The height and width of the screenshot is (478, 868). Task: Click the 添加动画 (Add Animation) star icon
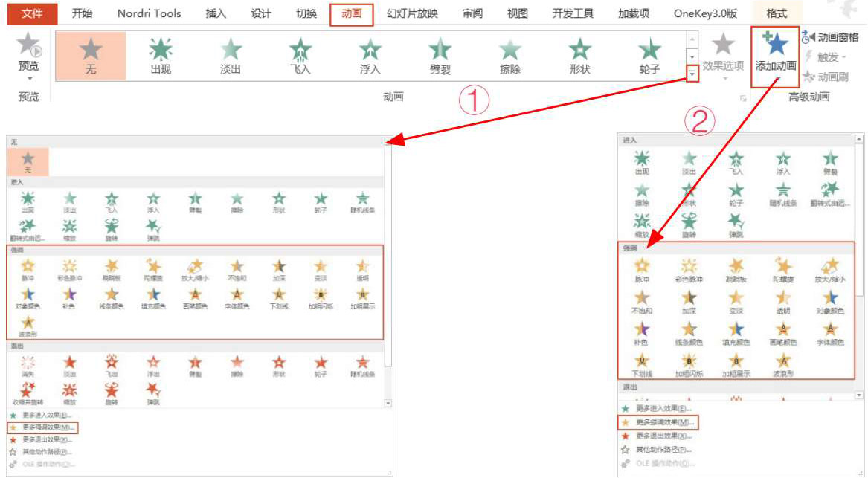coord(776,45)
